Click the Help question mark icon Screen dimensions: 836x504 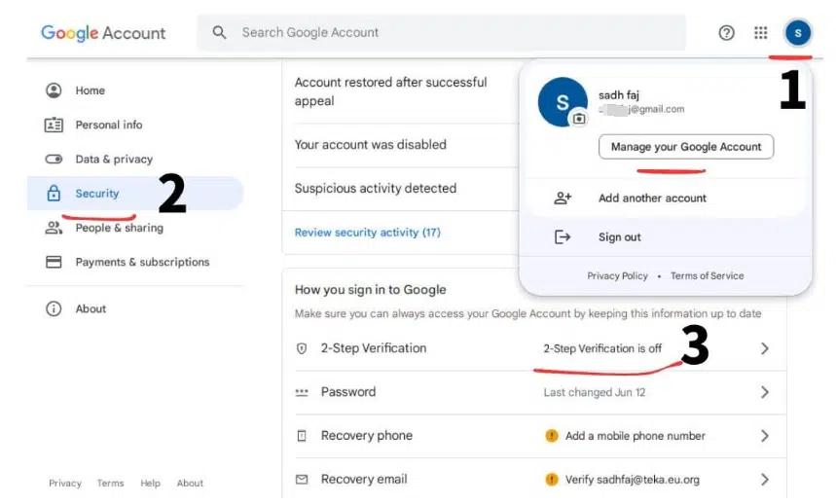click(726, 33)
